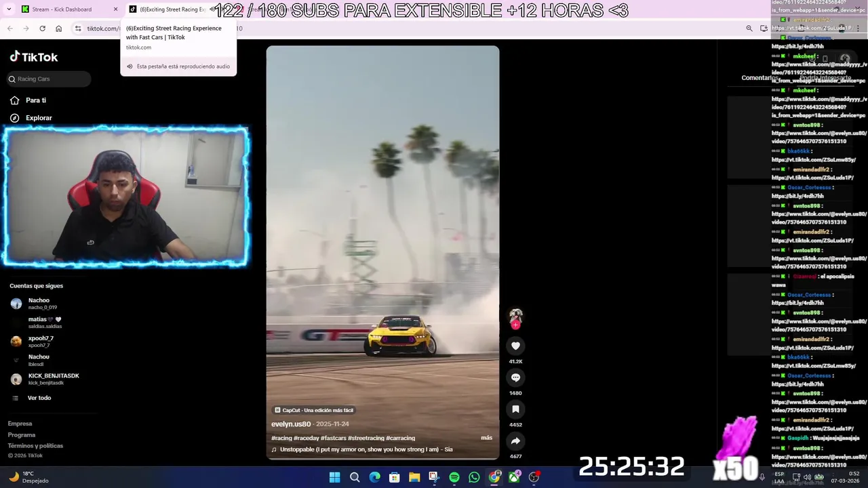Open the Xbox app from taskbar
This screenshot has width=868, height=488.
coord(514,477)
